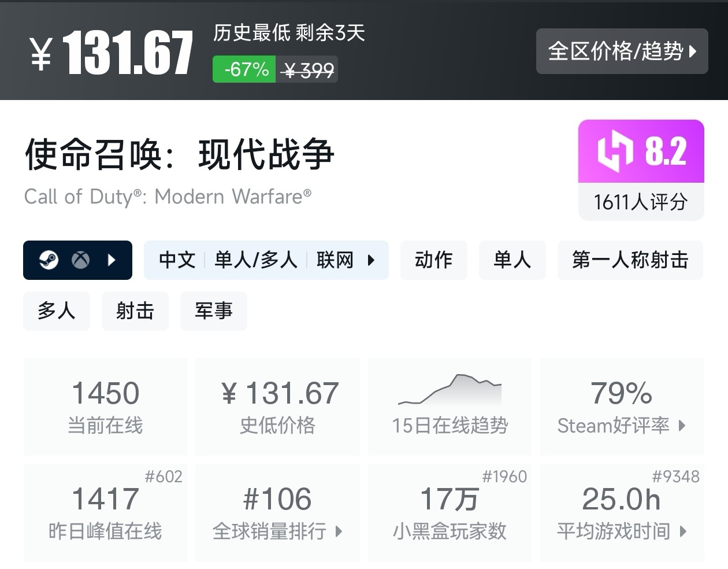
Task: Open the 史低价格 stat card
Action: point(278,407)
